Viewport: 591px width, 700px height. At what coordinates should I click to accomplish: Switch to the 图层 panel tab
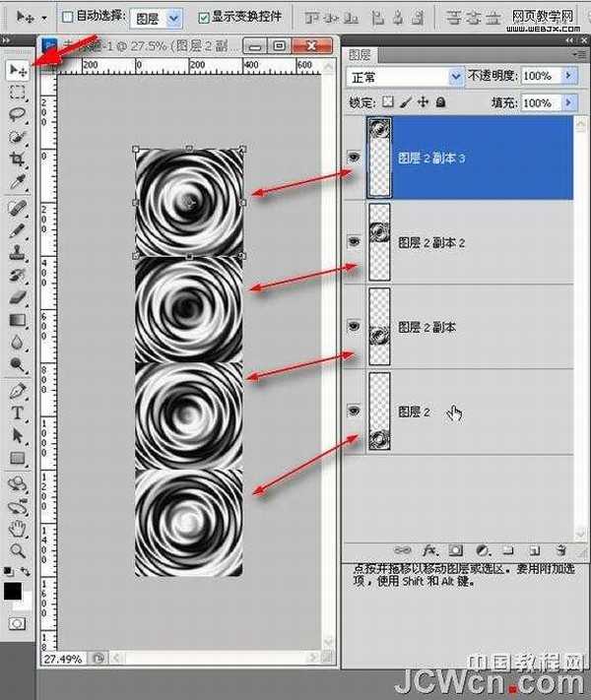coord(360,55)
